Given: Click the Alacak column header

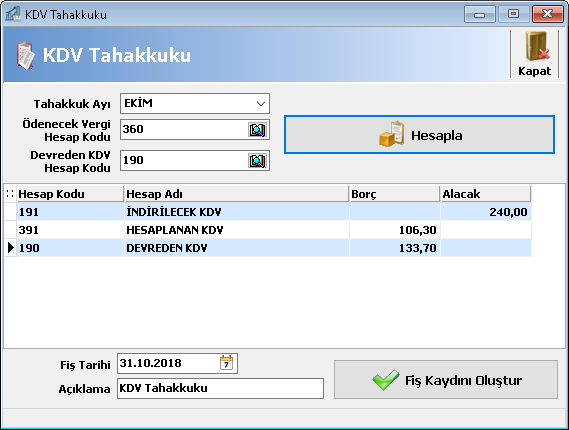Looking at the screenshot, I should [x=486, y=194].
